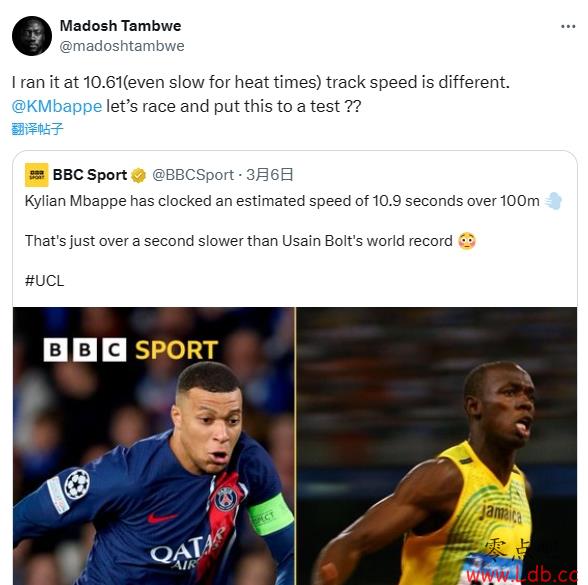Click the BBC Sport yellow logo avatar
This screenshot has width=588, height=585.
[36, 175]
